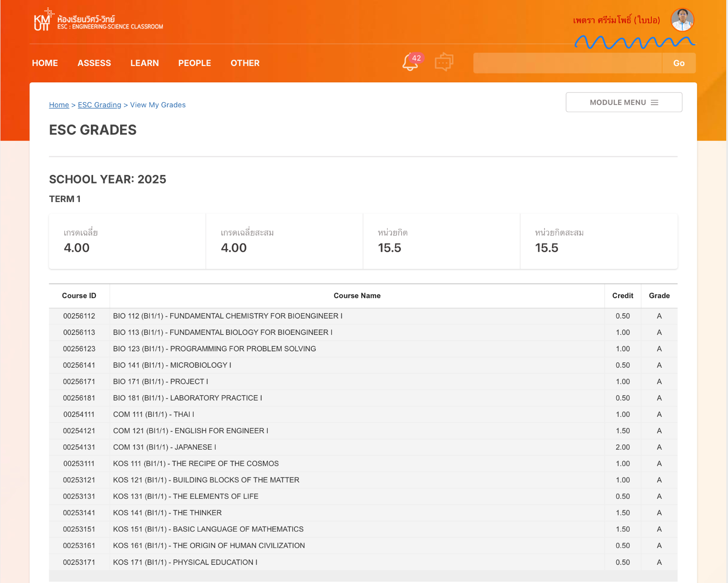This screenshot has height=583, width=728.
Task: Click the Grade column header
Action: coord(659,295)
